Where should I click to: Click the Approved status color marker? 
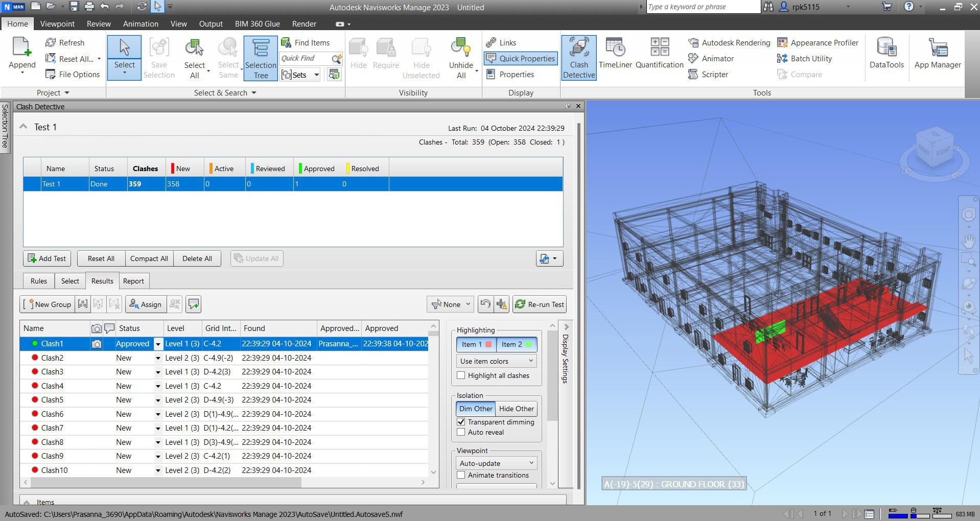(x=300, y=169)
